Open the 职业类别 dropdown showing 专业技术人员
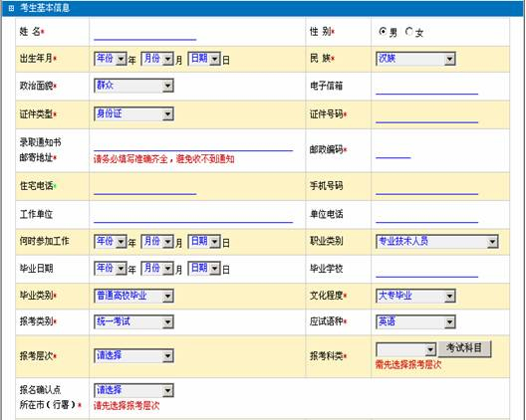 pyautogui.click(x=437, y=241)
